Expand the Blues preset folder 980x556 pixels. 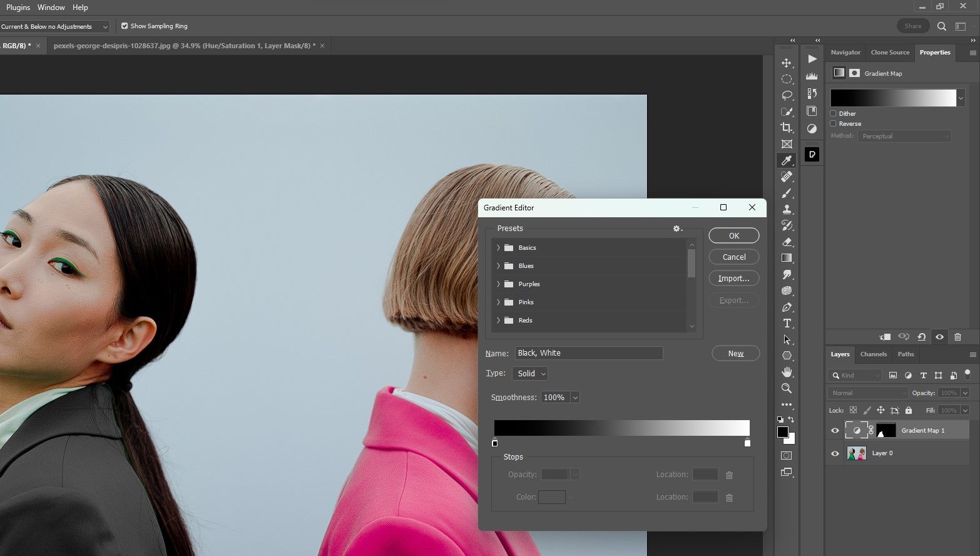498,266
